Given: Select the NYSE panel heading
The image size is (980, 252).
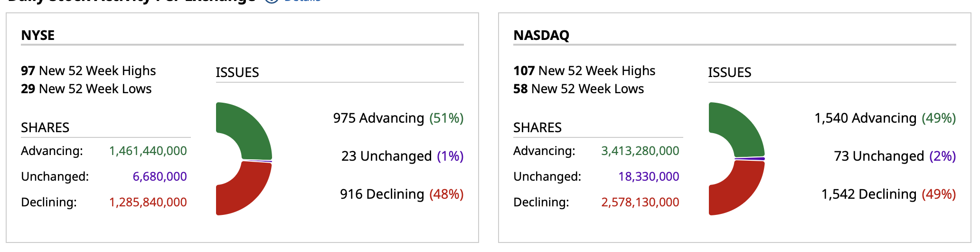Looking at the screenshot, I should [38, 35].
